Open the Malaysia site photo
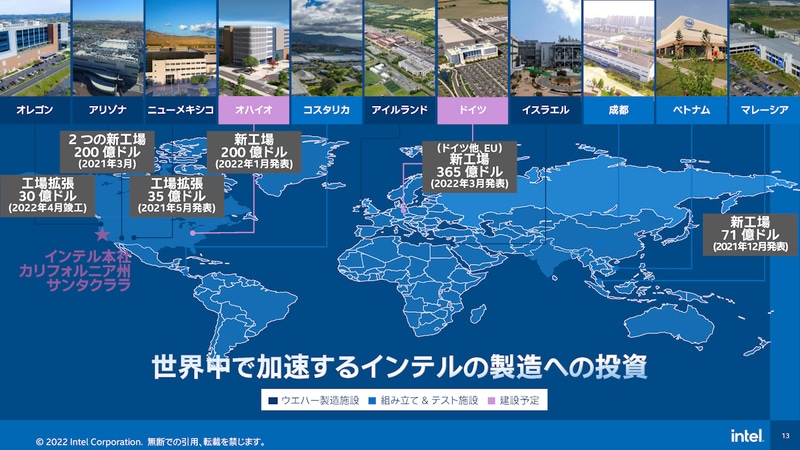The height and width of the screenshot is (450, 800). (x=764, y=48)
